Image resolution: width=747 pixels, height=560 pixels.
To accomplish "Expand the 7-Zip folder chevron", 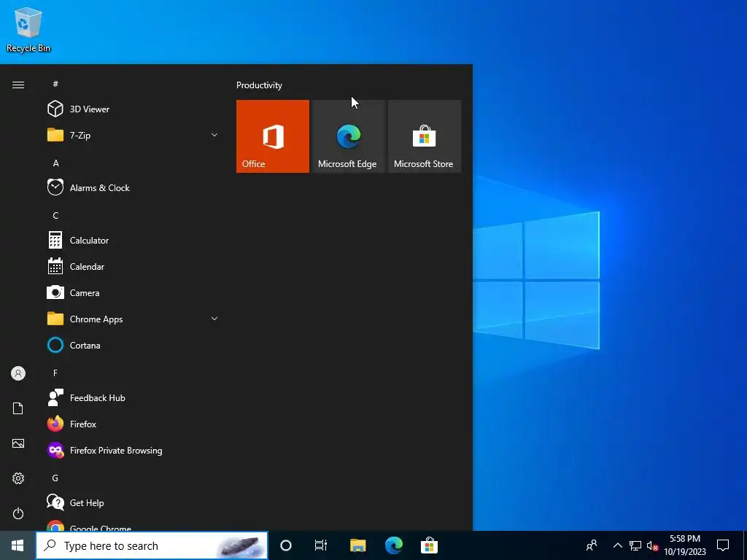I will (x=214, y=135).
